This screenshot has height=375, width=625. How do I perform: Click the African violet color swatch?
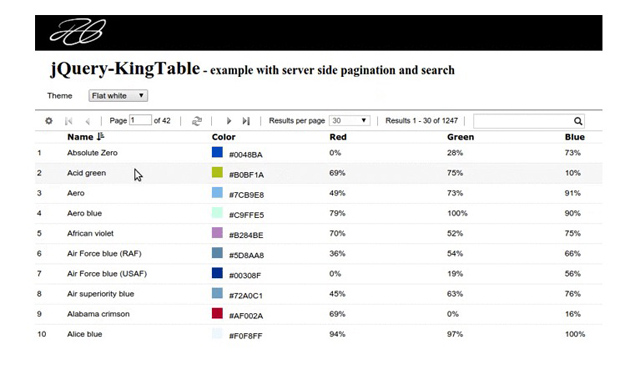point(217,233)
